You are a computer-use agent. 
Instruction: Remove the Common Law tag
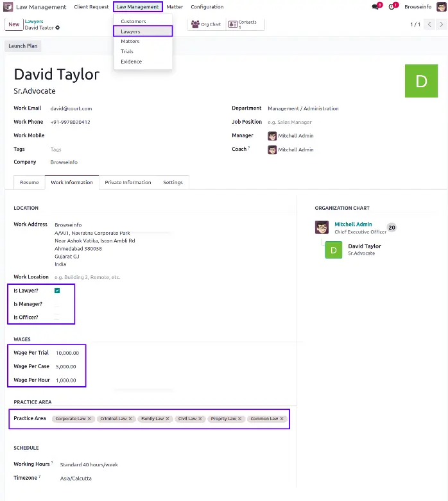tap(282, 418)
